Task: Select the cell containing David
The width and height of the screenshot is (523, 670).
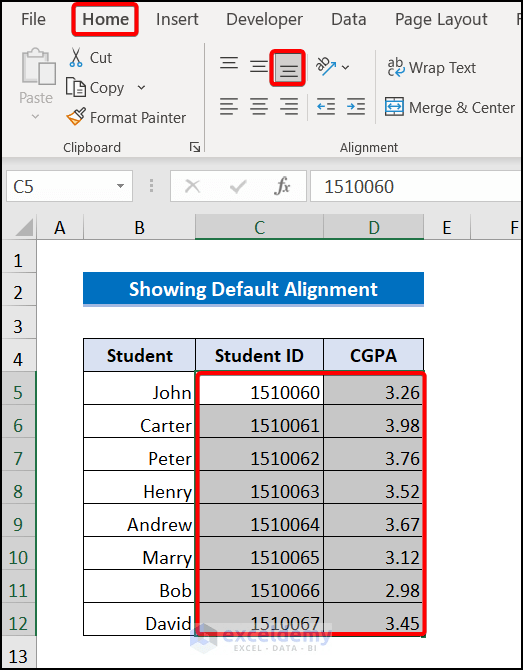Action: 139,619
